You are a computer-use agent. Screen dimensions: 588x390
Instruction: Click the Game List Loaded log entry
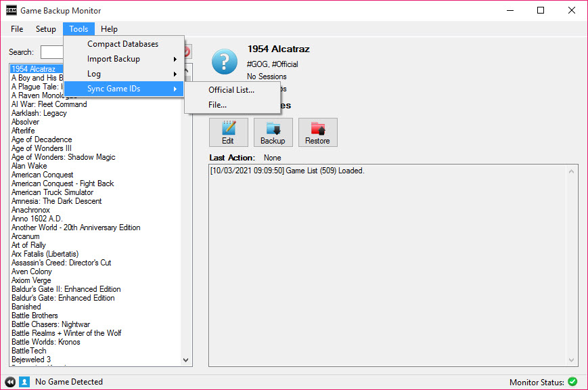[288, 171]
